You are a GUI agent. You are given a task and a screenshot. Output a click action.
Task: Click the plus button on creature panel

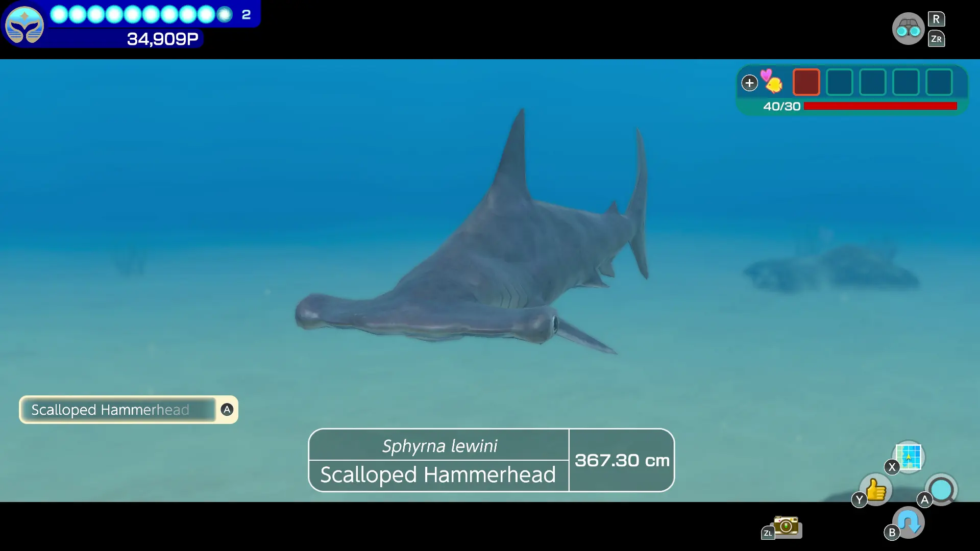(749, 83)
